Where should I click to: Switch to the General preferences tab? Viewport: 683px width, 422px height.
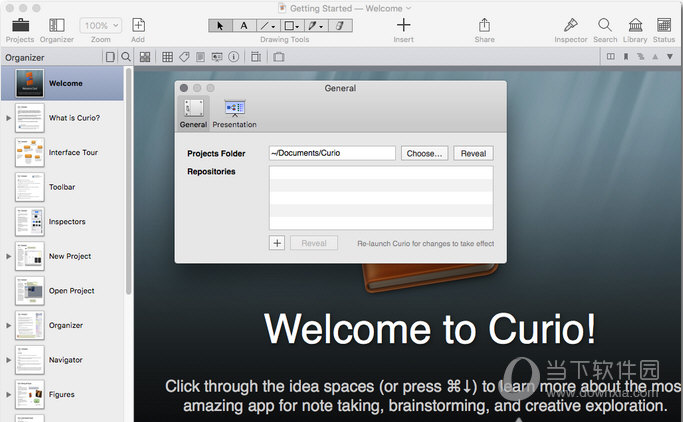point(193,113)
